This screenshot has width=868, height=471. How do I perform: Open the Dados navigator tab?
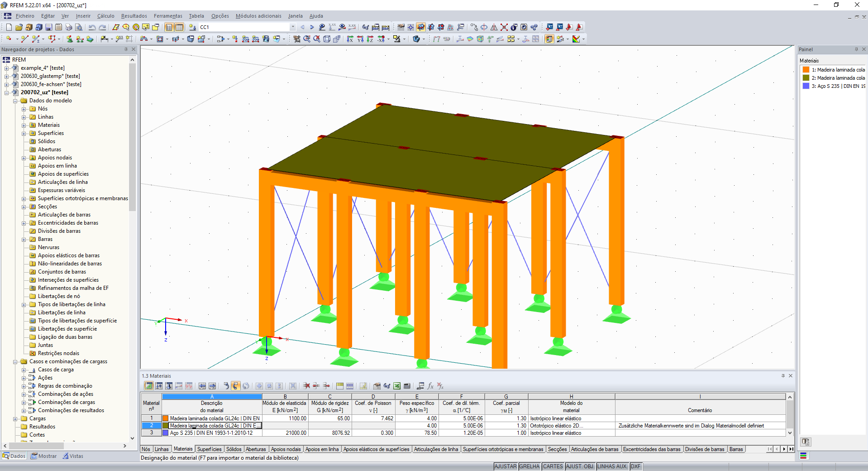[14, 456]
